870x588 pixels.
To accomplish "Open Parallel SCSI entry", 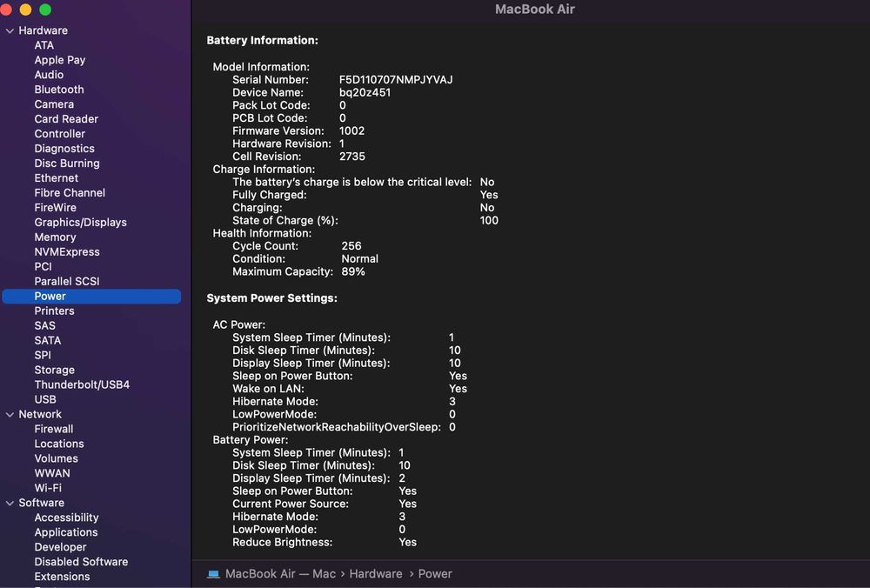I will [x=67, y=281].
